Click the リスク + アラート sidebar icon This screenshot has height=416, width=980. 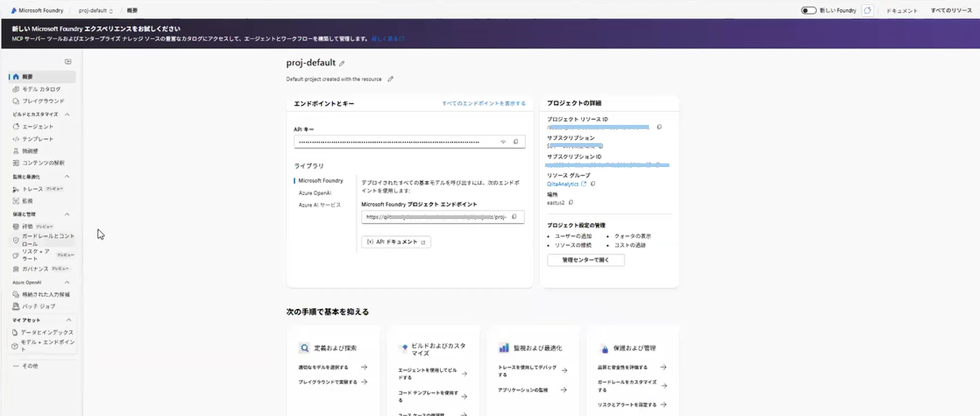[x=16, y=255]
